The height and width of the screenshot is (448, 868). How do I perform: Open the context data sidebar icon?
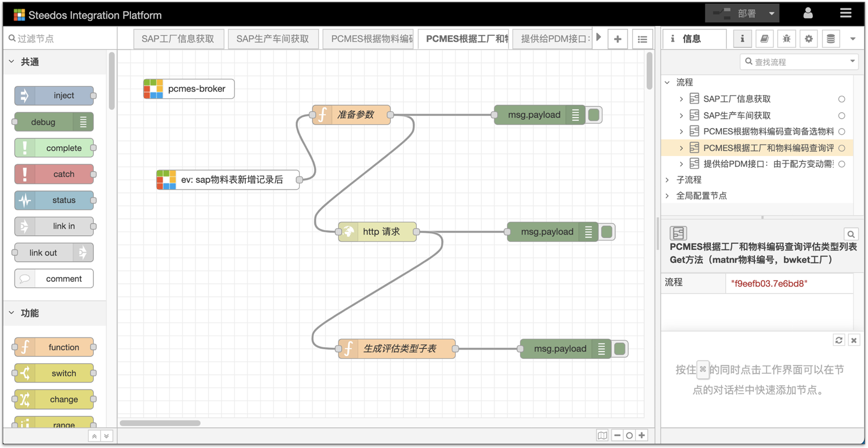click(x=830, y=39)
